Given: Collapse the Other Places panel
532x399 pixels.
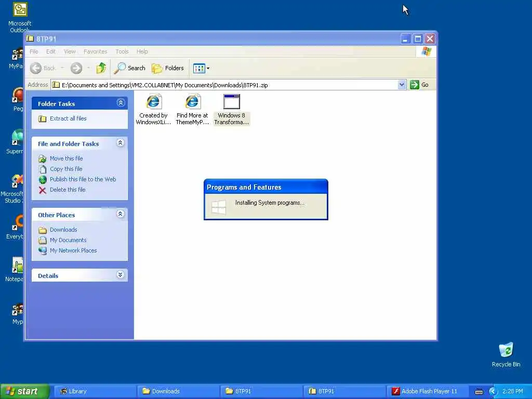Looking at the screenshot, I should 120,214.
